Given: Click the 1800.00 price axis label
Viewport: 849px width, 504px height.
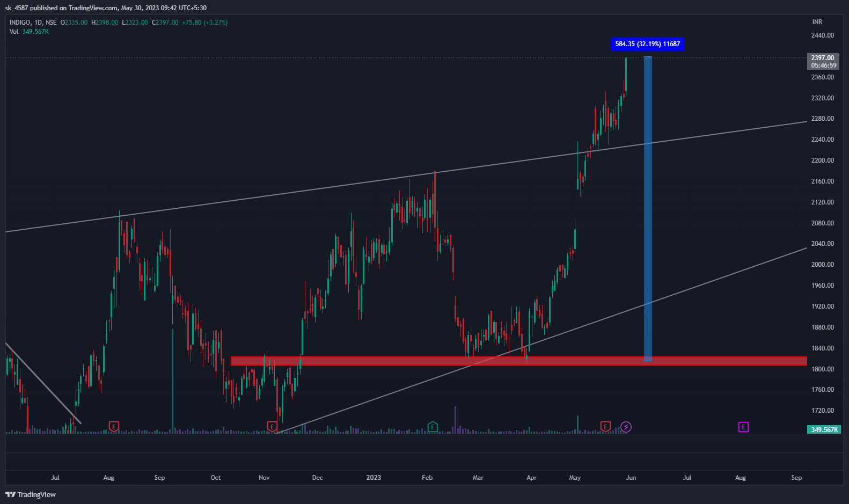Looking at the screenshot, I should point(823,369).
